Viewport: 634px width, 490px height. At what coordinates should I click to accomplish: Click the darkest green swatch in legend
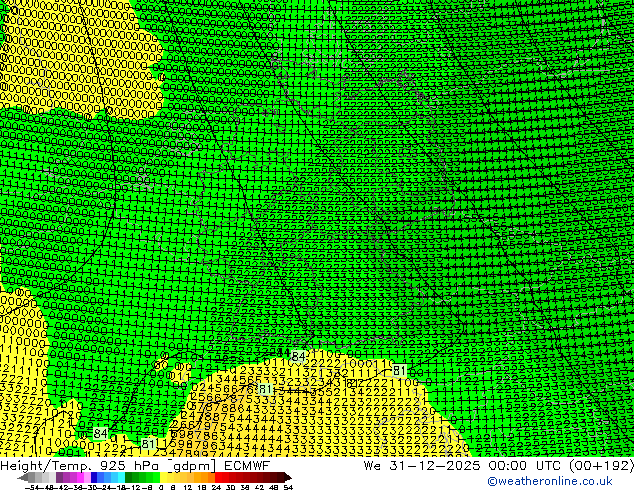click(x=129, y=478)
